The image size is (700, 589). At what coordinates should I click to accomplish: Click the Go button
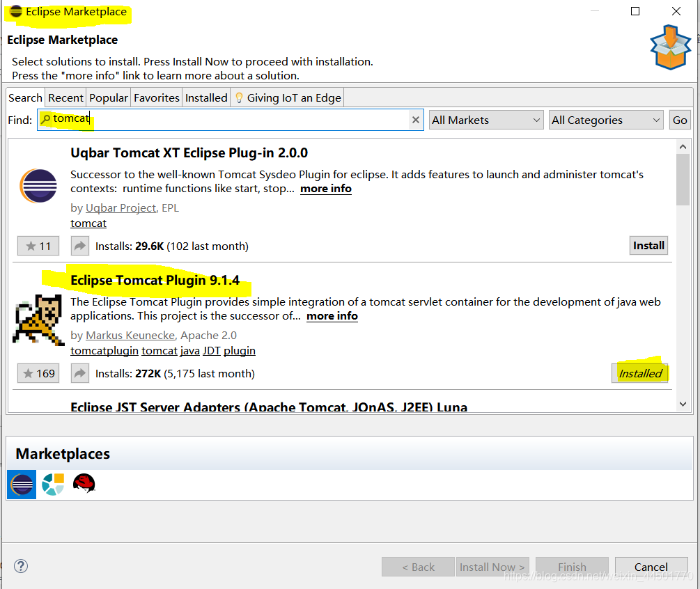pos(680,120)
